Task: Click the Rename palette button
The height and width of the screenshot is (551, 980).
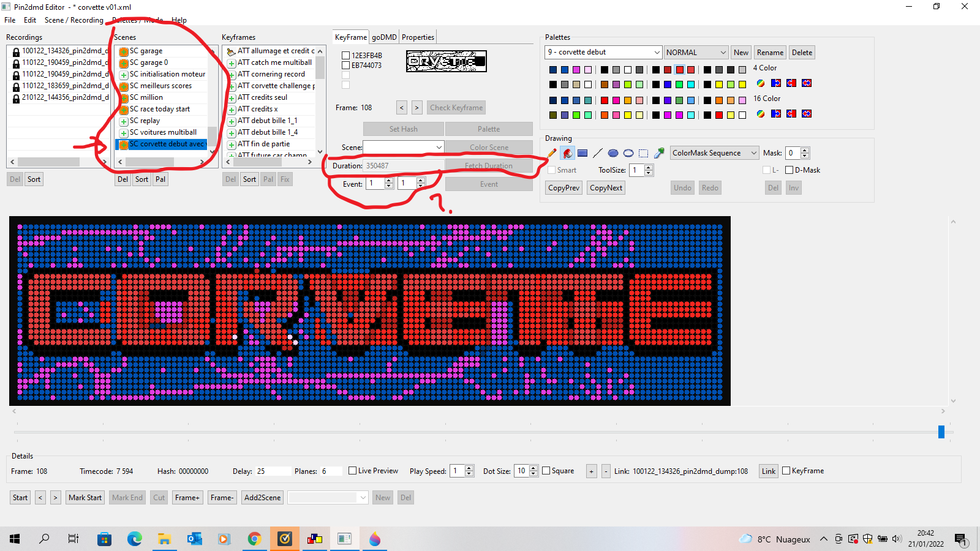Action: point(770,53)
